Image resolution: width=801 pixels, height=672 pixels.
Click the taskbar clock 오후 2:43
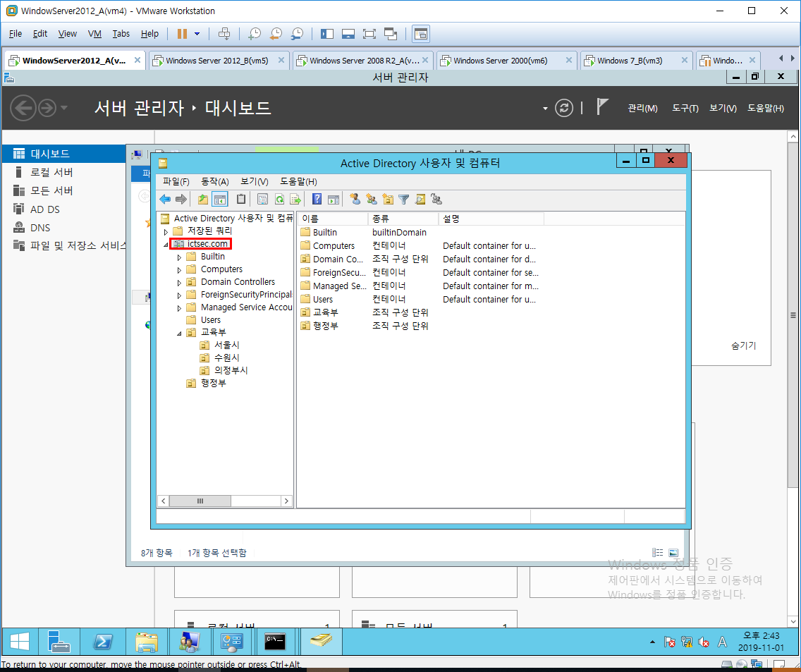pyautogui.click(x=761, y=636)
